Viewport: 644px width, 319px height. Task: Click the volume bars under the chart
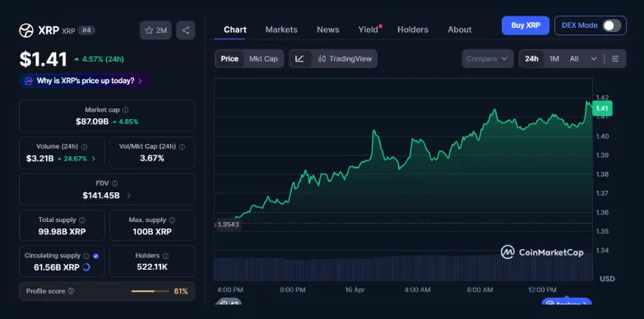point(403,269)
